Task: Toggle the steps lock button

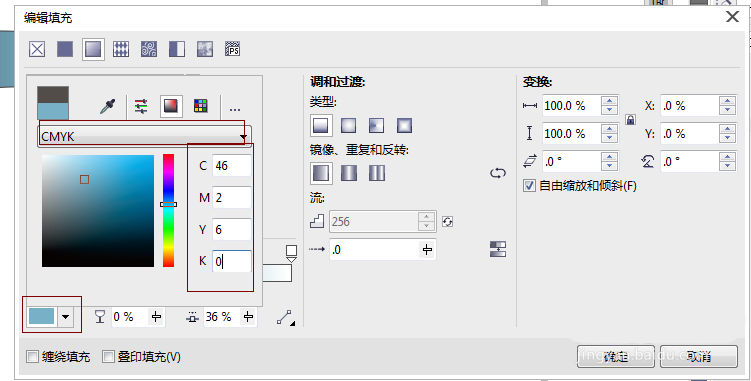Action: (x=447, y=221)
